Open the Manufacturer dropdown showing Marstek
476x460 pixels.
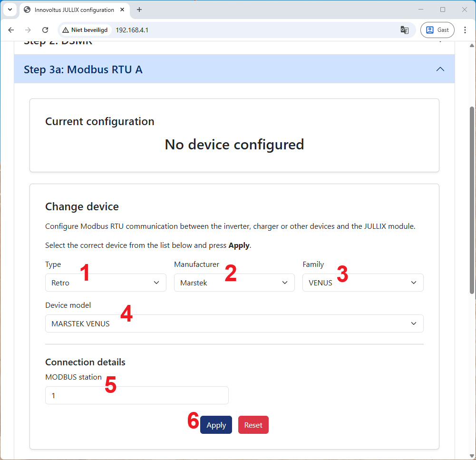pos(234,283)
